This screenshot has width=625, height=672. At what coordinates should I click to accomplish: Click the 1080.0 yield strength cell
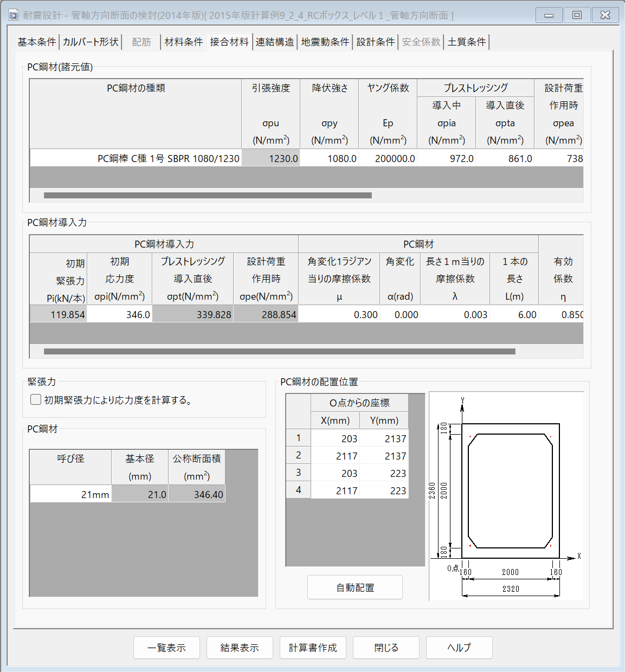click(x=330, y=158)
